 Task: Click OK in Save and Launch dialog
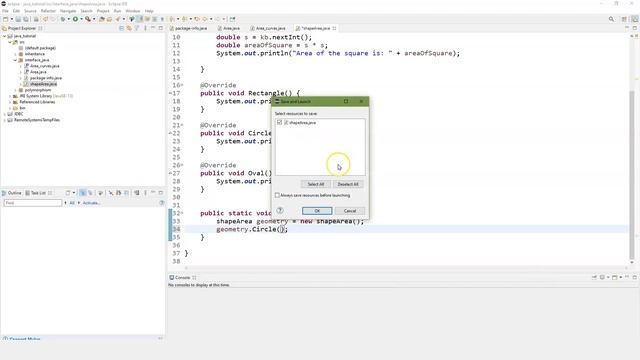click(317, 211)
